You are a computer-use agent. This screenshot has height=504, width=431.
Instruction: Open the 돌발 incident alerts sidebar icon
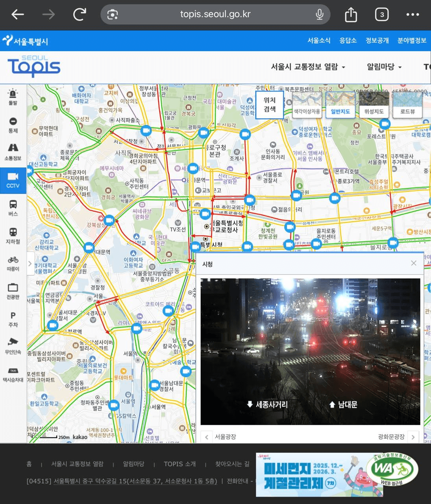tap(13, 97)
